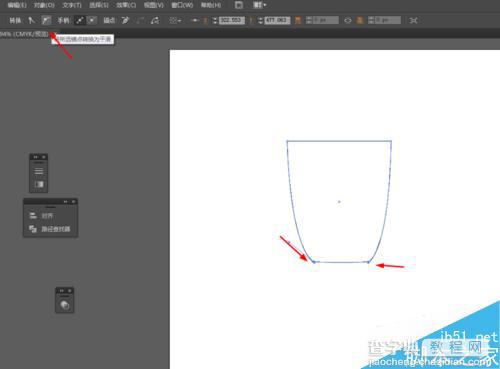Open the align anchor points dropdown

click(175, 21)
